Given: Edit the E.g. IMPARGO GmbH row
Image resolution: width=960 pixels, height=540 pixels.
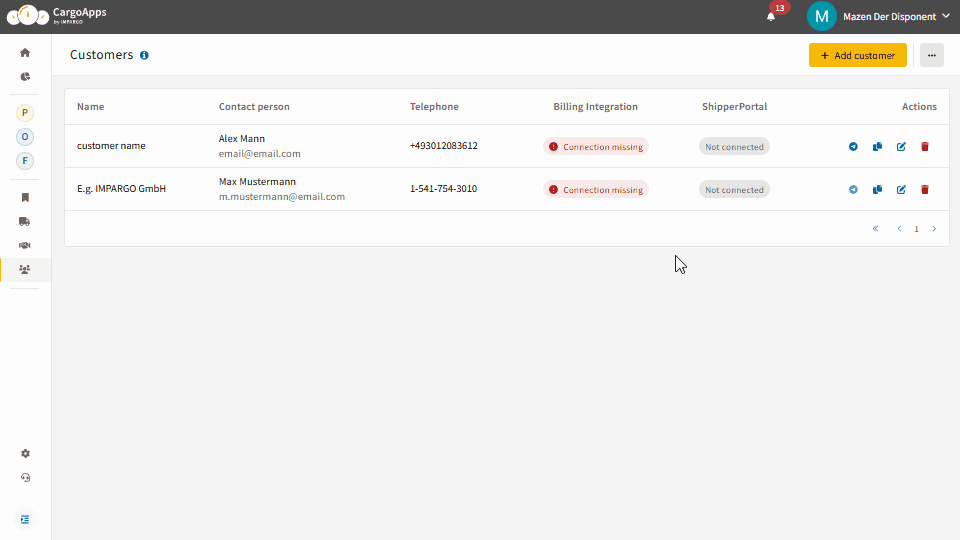Looking at the screenshot, I should click(901, 189).
